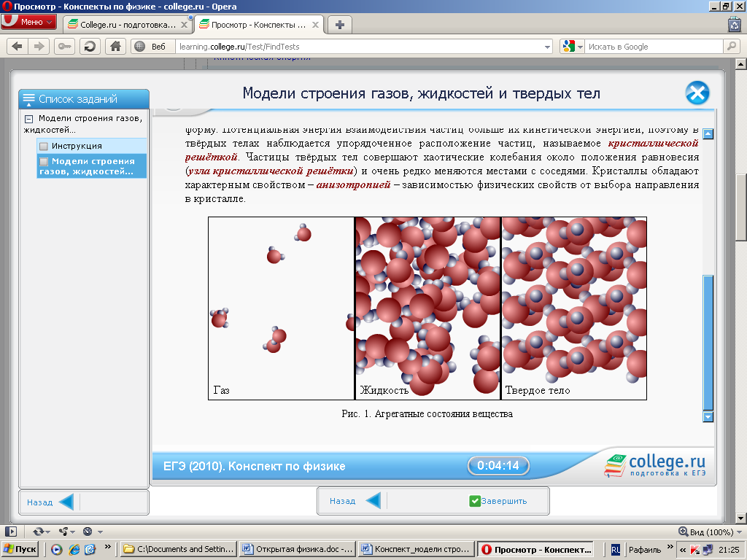Open the Opera Link sync icon
The image size is (747, 560).
pyautogui.click(x=38, y=532)
